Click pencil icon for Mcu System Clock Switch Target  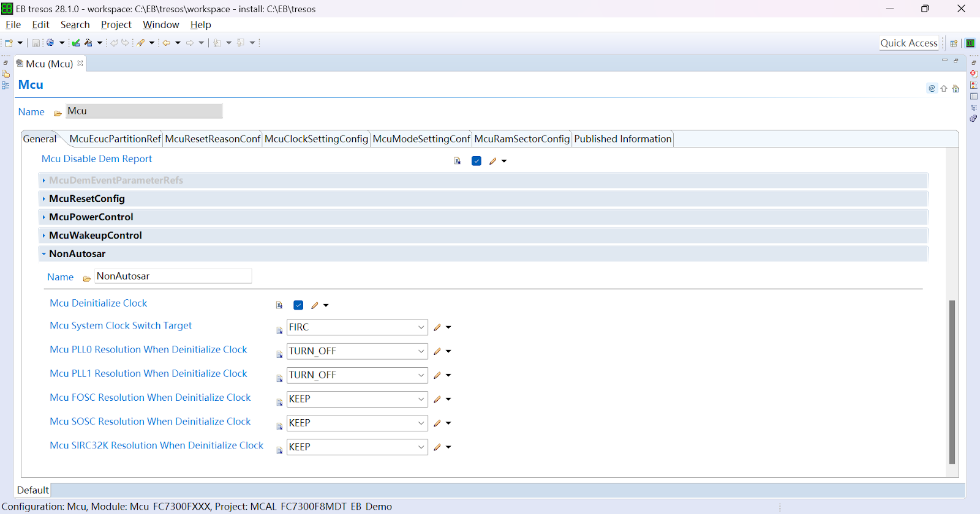point(437,327)
